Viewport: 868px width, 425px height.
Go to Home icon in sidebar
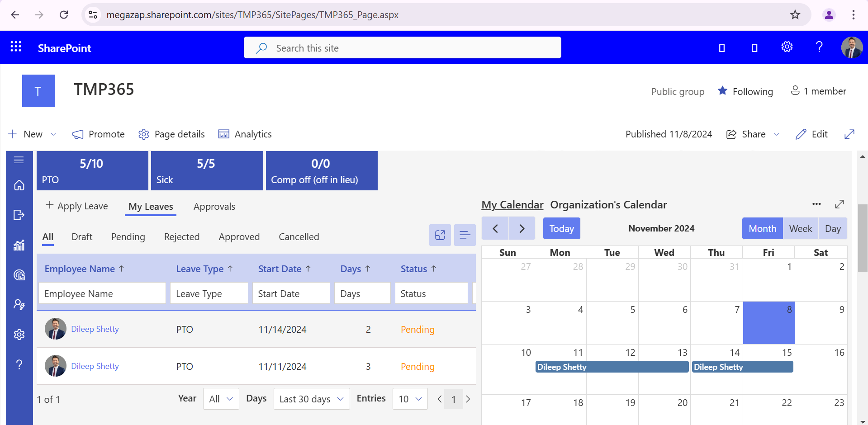tap(19, 185)
